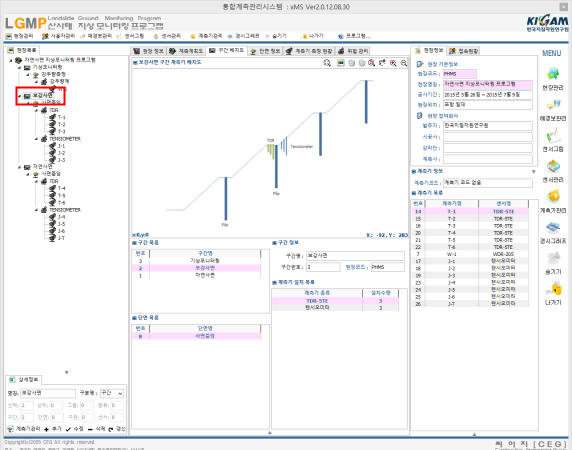
Task: Click zoom-out magnifier in layout toolbar
Action: coord(403,63)
